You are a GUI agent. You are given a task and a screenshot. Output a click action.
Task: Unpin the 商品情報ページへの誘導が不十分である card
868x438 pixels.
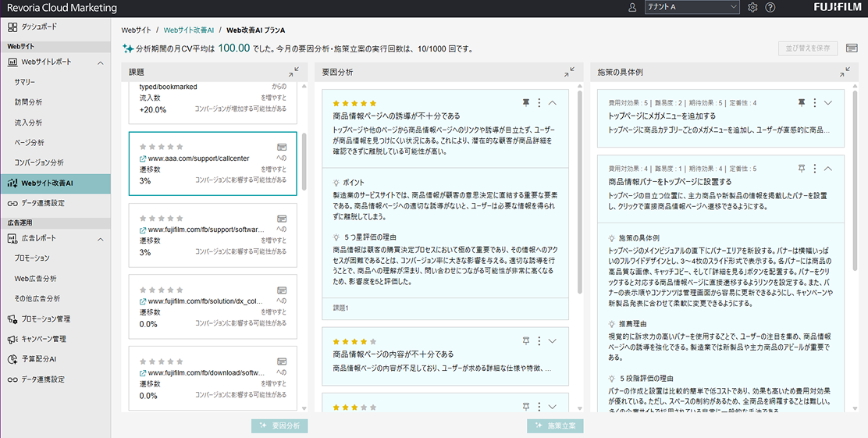tap(526, 102)
